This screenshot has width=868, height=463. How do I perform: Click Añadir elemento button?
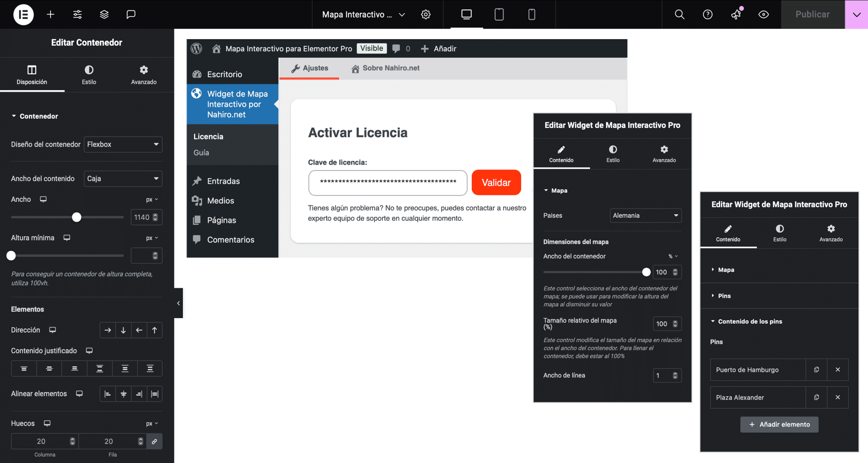(779, 424)
